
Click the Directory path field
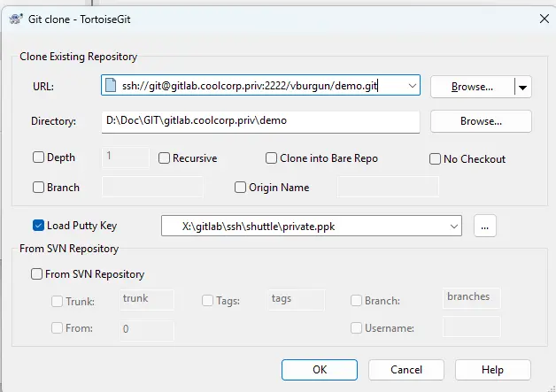260,121
